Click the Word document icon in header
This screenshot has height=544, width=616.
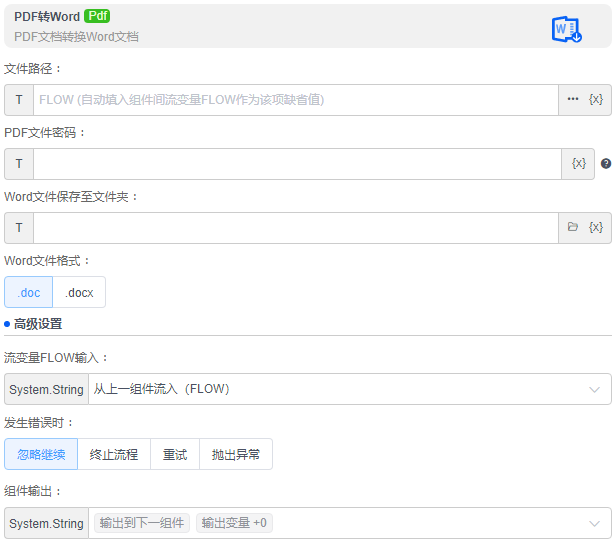pyautogui.click(x=566, y=29)
